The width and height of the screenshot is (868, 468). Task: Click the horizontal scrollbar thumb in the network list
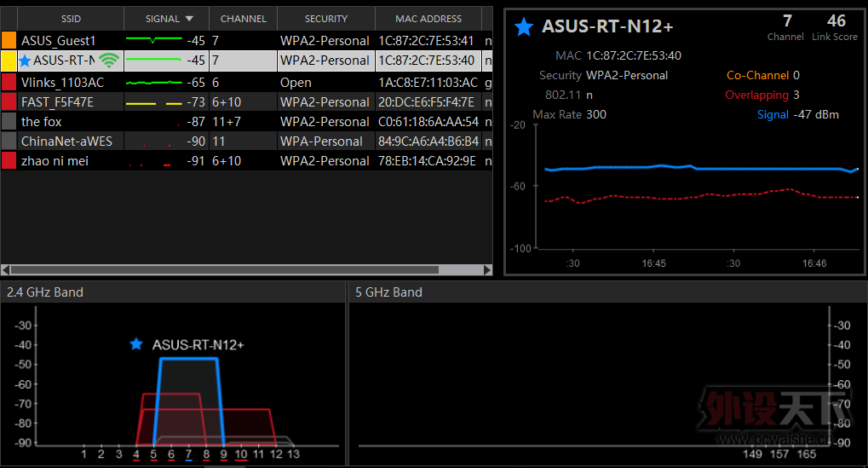coord(224,269)
